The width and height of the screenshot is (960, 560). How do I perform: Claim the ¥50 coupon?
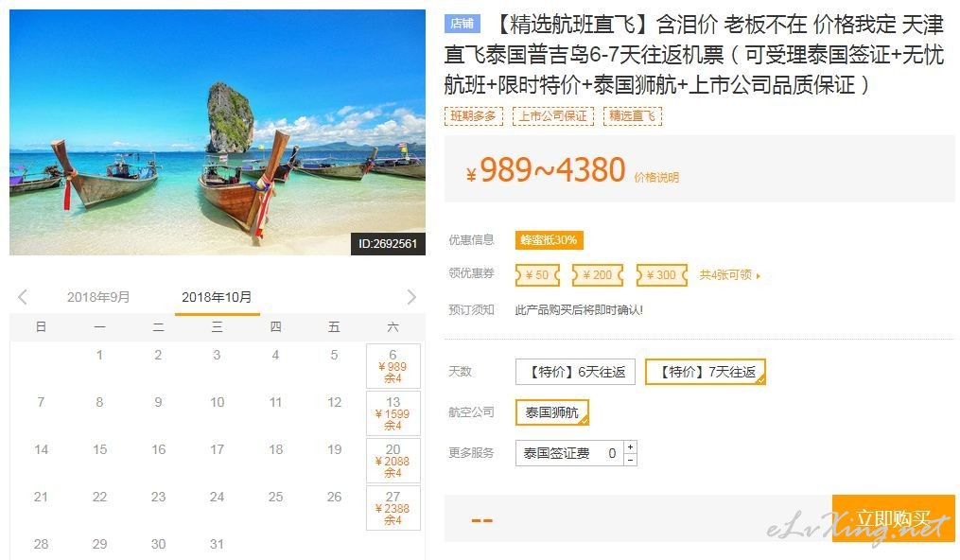[x=537, y=275]
